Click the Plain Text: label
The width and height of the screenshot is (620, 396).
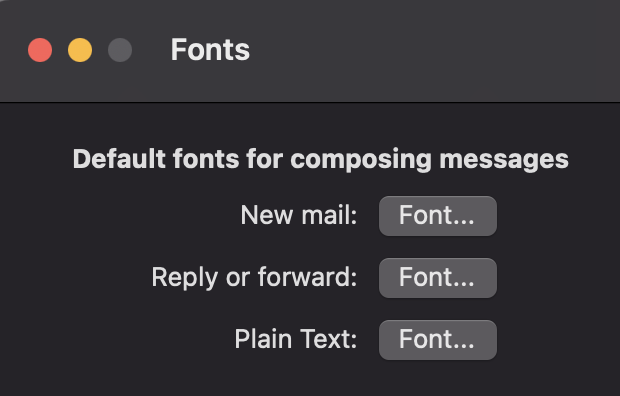[x=296, y=339]
